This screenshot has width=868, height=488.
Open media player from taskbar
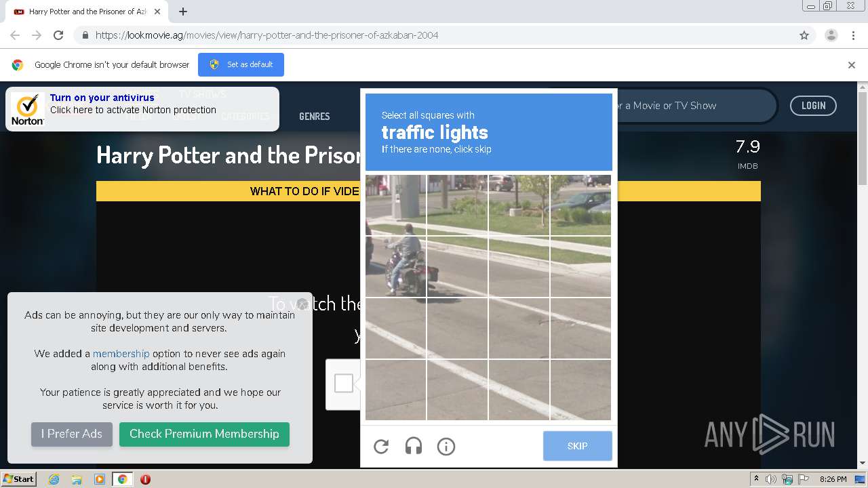pos(100,479)
